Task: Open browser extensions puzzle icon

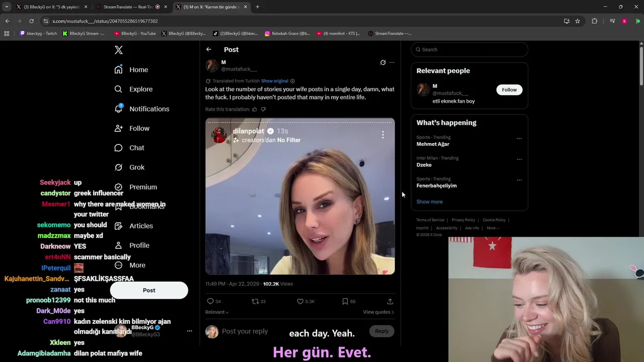Action: [595, 21]
